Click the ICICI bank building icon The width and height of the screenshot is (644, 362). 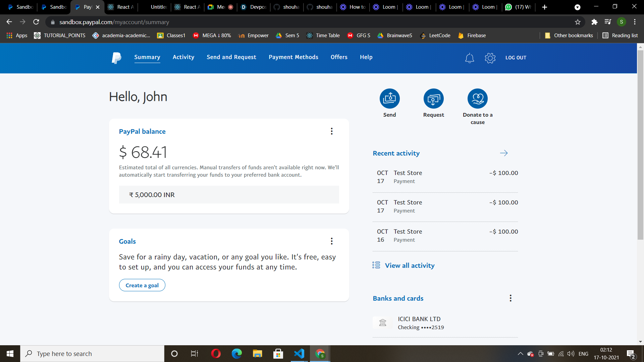383,323
